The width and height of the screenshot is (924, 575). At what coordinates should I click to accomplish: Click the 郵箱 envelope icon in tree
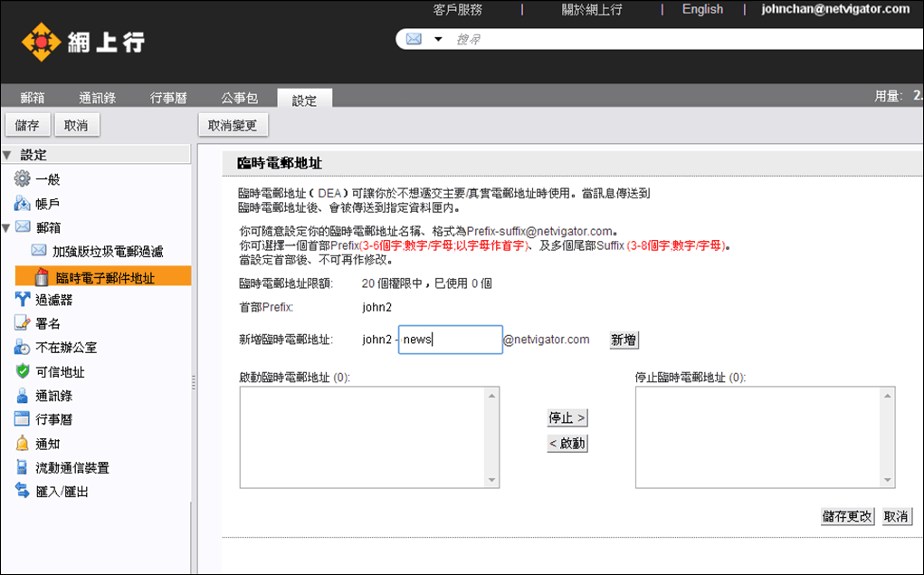pyautogui.click(x=23, y=226)
